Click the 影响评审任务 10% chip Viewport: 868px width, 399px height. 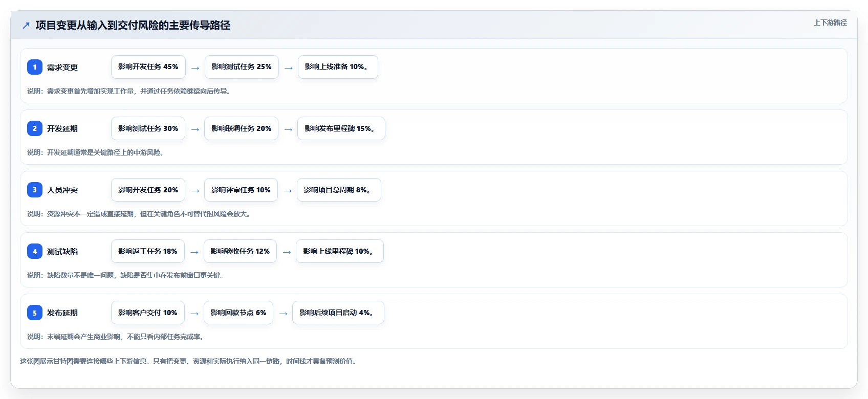(241, 190)
